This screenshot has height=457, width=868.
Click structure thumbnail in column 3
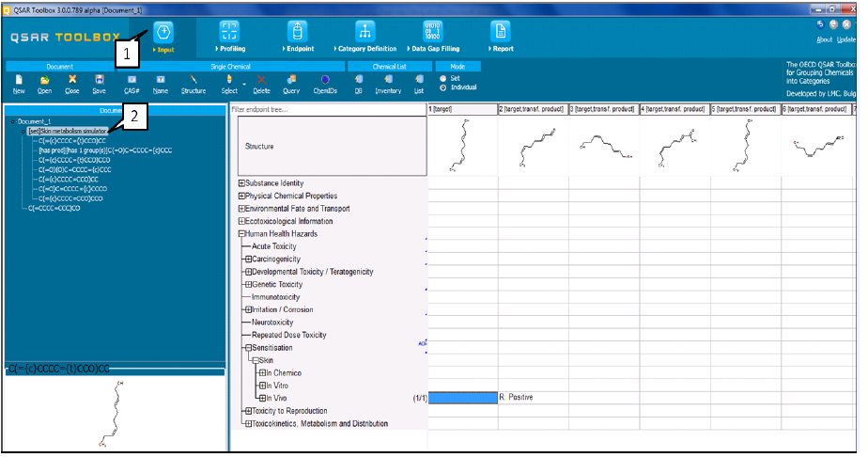coord(604,147)
